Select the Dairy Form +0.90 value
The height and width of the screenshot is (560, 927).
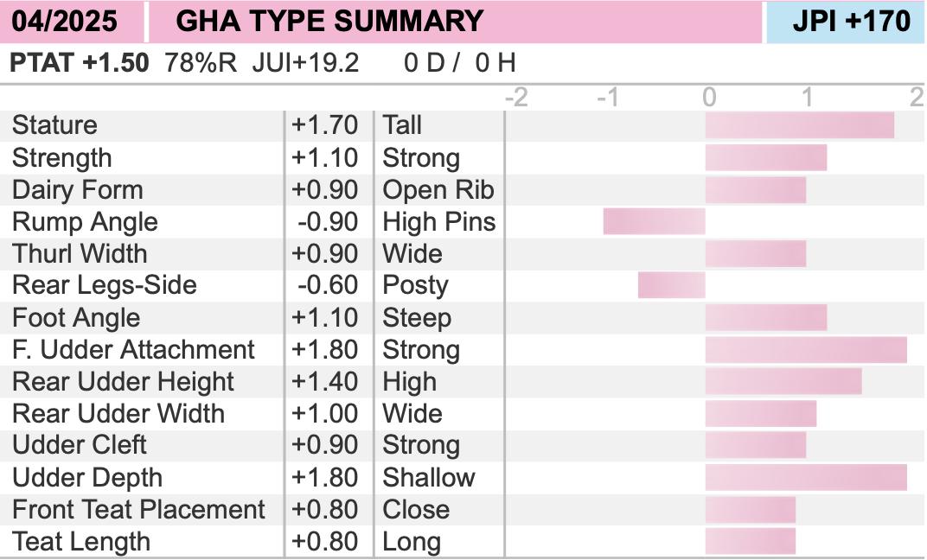[324, 190]
